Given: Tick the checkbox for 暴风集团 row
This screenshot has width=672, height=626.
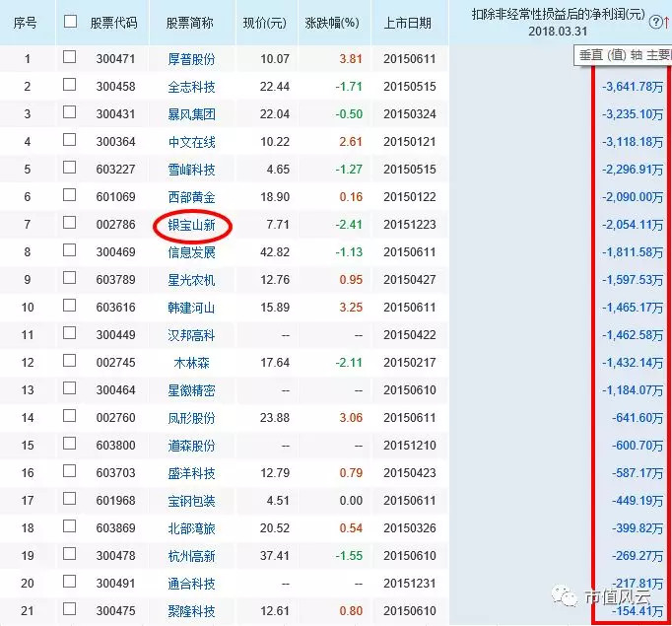Looking at the screenshot, I should click(69, 112).
